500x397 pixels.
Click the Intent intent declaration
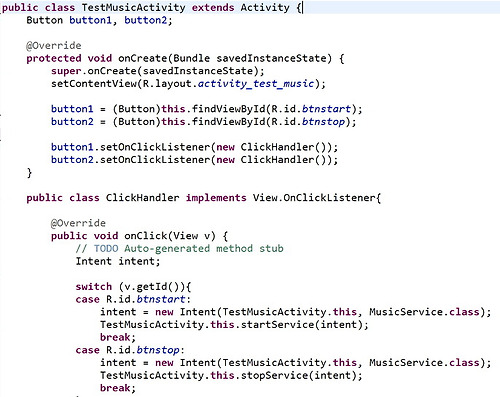coord(118,261)
